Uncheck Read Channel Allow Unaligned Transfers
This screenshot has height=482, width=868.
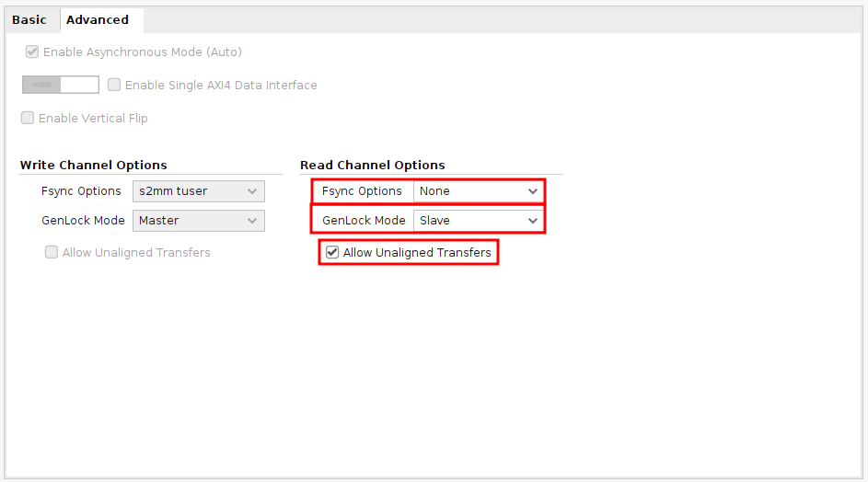pyautogui.click(x=332, y=252)
